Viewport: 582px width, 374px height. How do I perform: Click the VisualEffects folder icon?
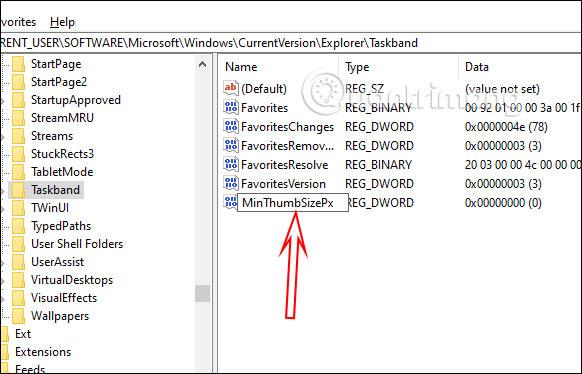pyautogui.click(x=18, y=298)
